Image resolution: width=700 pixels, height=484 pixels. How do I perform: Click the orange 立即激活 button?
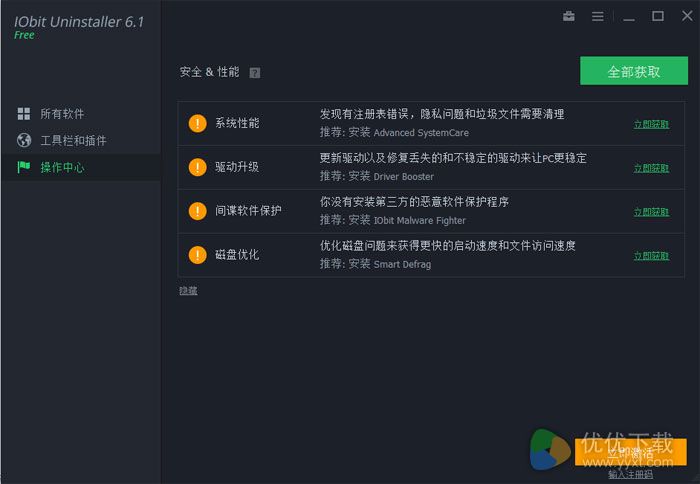630,452
